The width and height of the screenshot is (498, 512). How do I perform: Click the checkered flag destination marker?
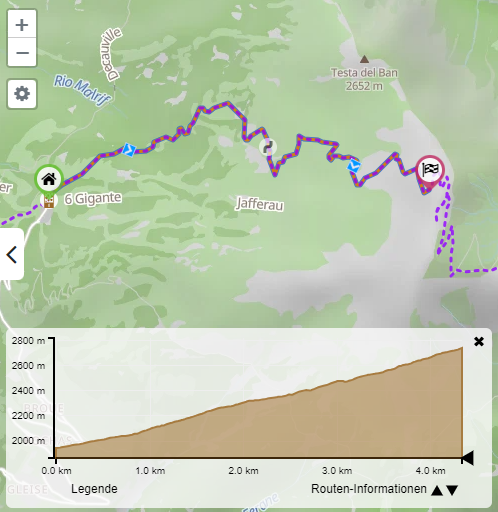(430, 170)
